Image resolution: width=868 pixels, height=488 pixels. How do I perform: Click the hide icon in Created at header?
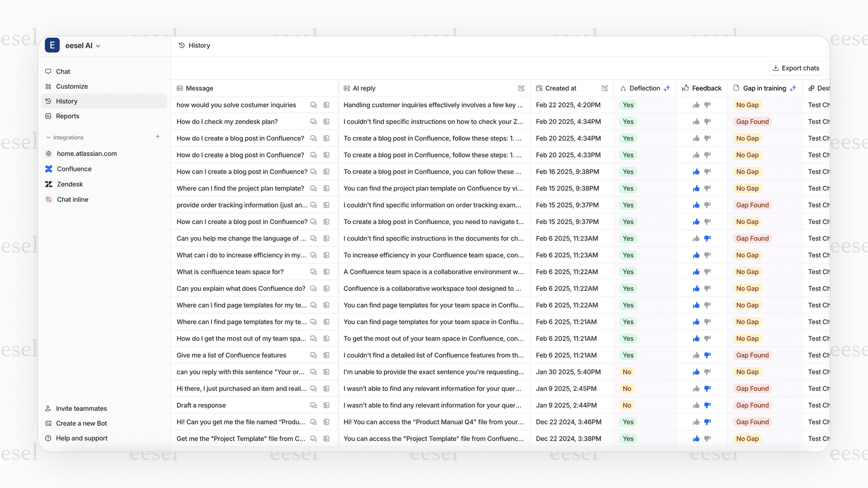pyautogui.click(x=605, y=88)
